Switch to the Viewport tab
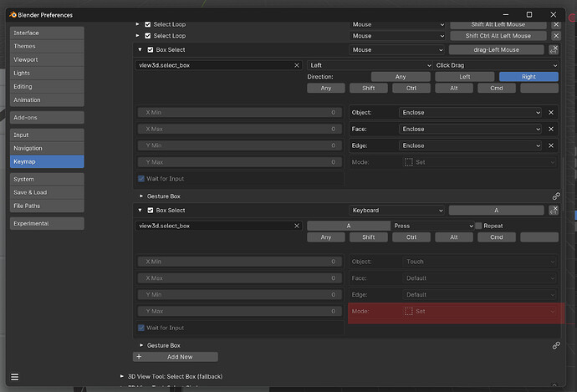The image size is (577, 392). pyautogui.click(x=47, y=59)
